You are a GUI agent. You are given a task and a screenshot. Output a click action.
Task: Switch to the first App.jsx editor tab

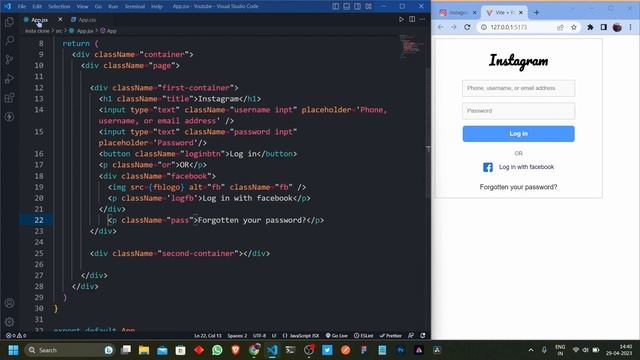click(39, 20)
